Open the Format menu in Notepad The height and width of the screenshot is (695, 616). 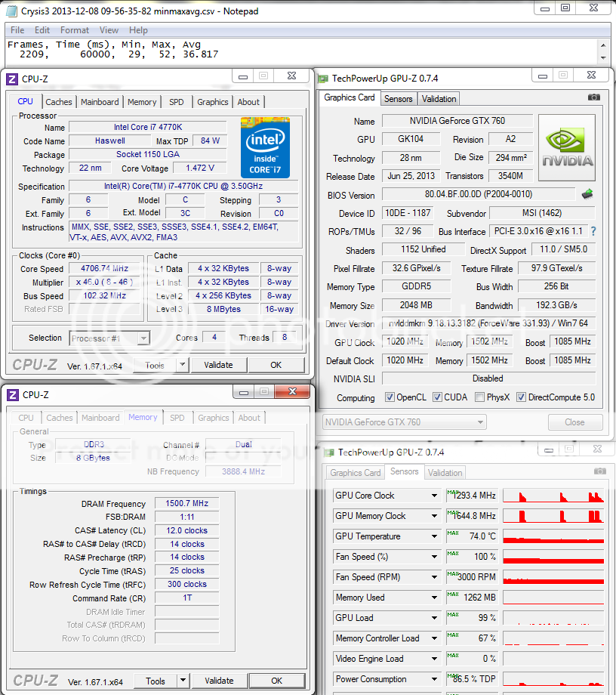75,30
